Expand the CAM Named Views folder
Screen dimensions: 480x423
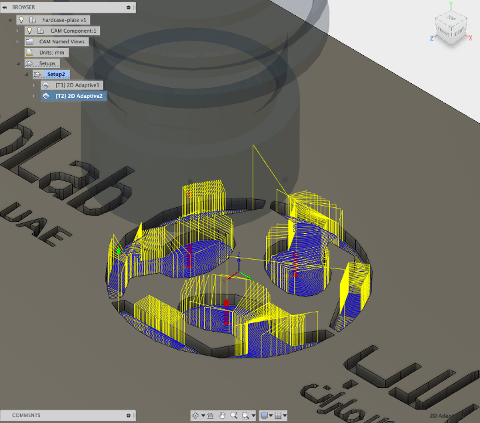(x=18, y=42)
